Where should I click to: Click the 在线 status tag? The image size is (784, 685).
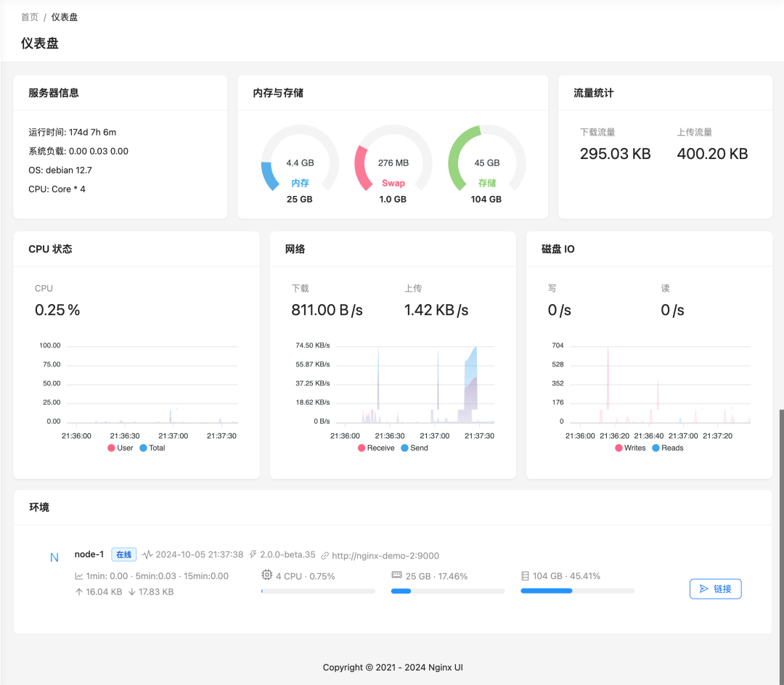(123, 554)
